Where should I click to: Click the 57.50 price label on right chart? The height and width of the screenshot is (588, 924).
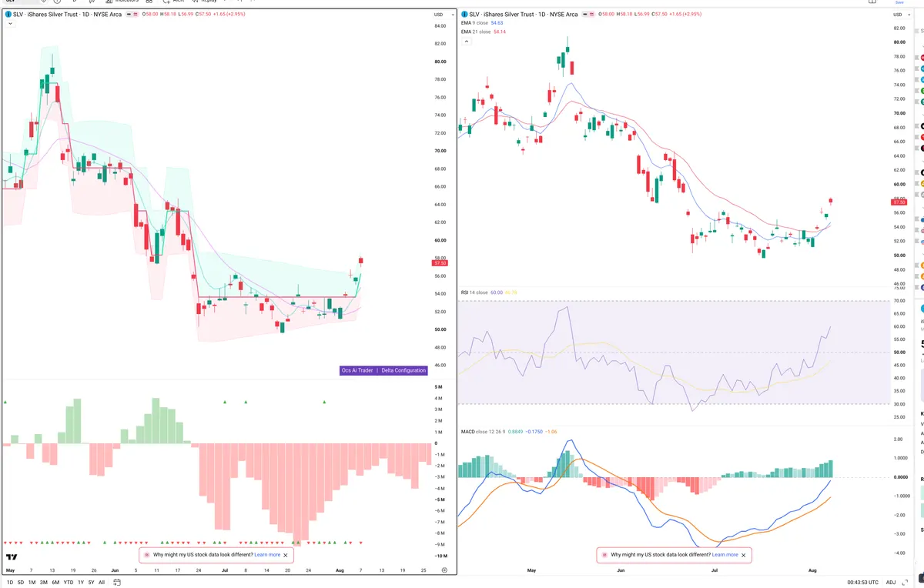point(899,202)
